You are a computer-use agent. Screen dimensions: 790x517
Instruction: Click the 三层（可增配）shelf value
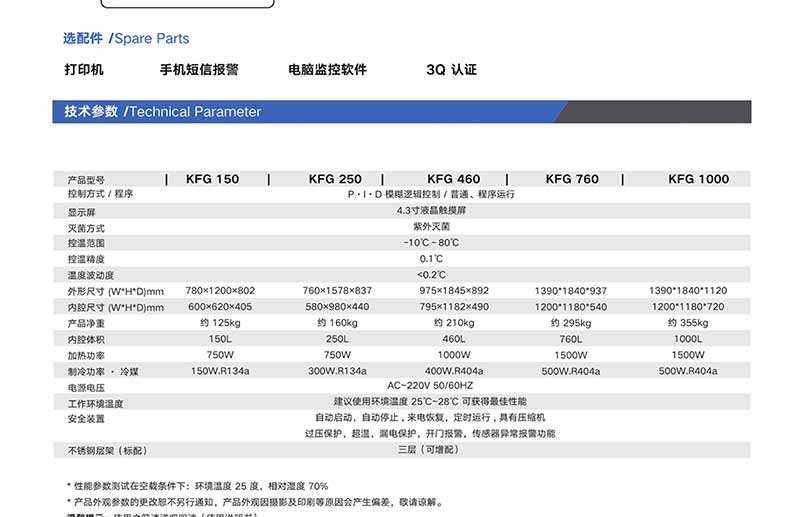tap(431, 450)
